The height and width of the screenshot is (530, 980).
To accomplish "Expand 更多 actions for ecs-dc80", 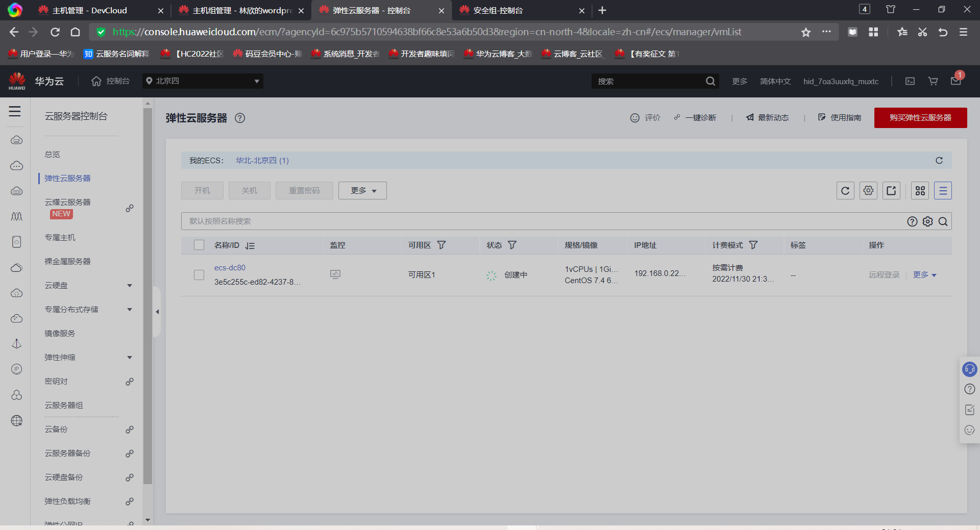I will point(924,275).
